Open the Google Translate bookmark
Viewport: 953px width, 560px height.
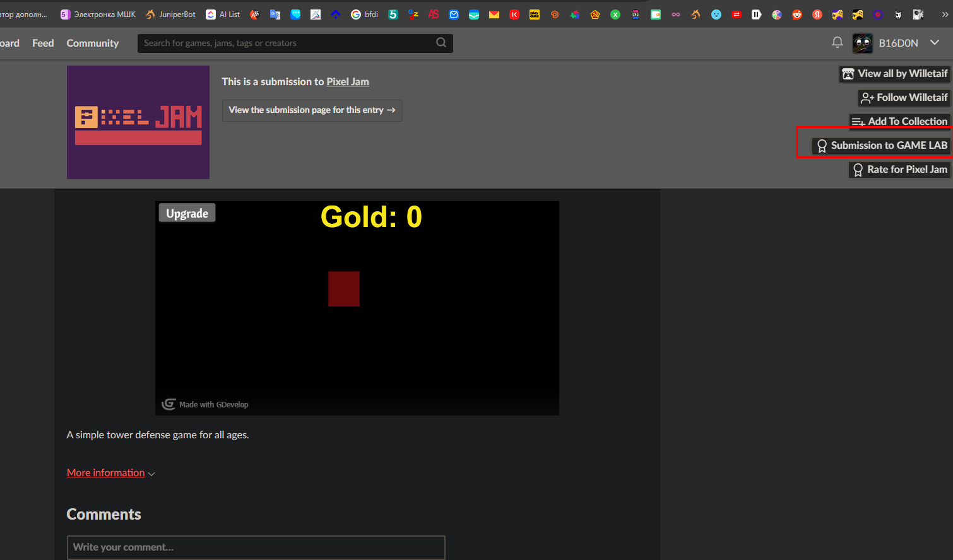275,14
